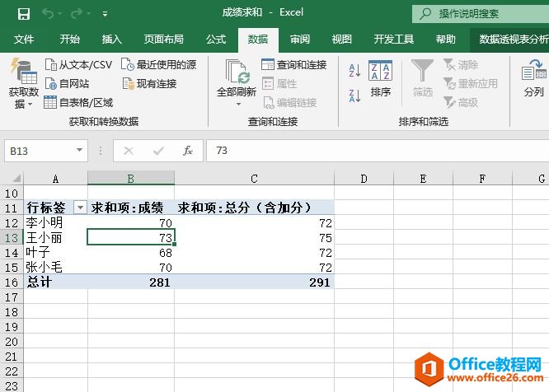Sort ascending A to Z

(x=354, y=70)
